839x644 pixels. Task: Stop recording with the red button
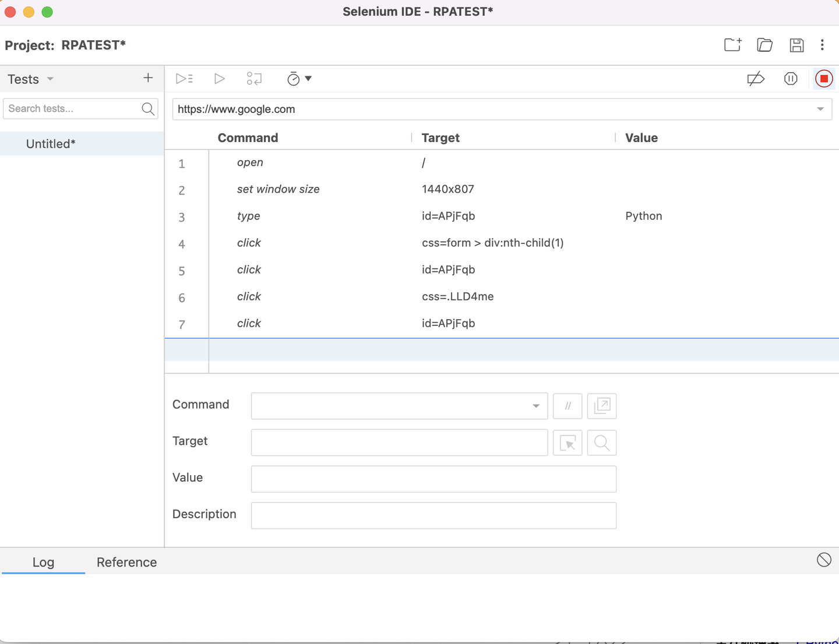[x=824, y=79]
